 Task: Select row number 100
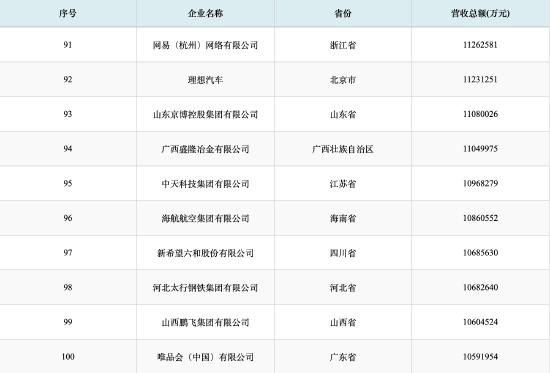coord(68,357)
